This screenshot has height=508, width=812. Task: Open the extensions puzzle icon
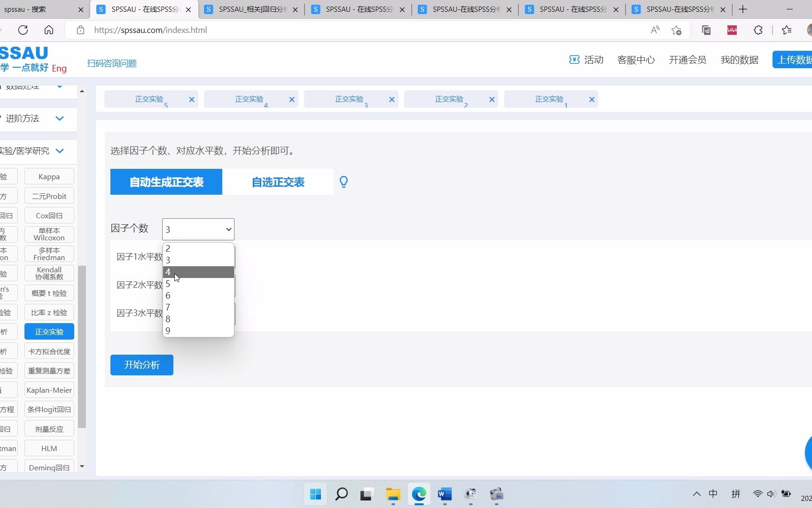pyautogui.click(x=758, y=30)
